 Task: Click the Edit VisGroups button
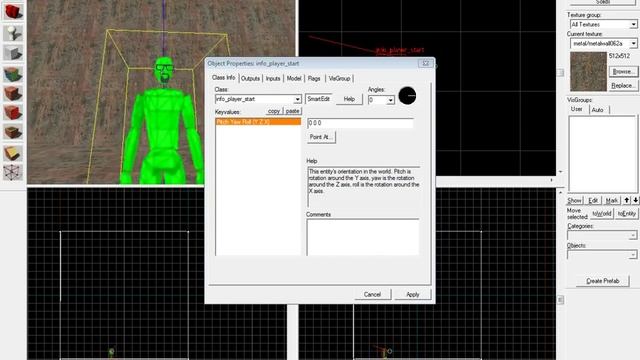point(593,200)
